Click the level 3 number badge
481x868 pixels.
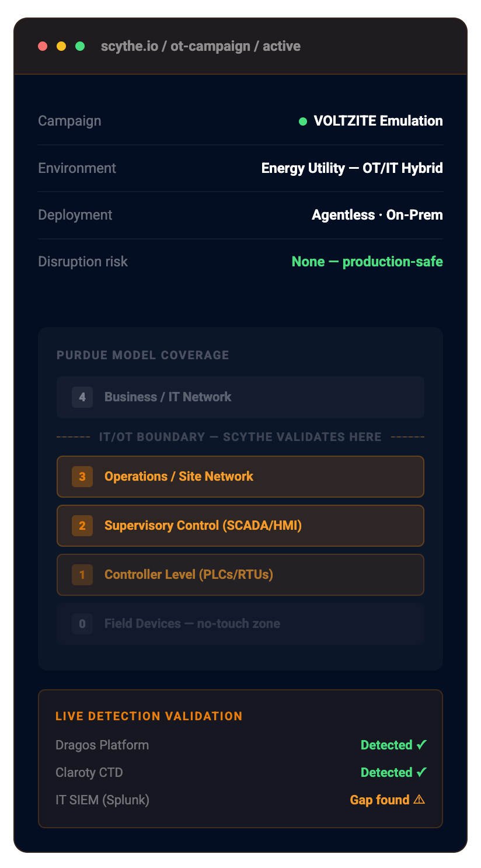82,477
